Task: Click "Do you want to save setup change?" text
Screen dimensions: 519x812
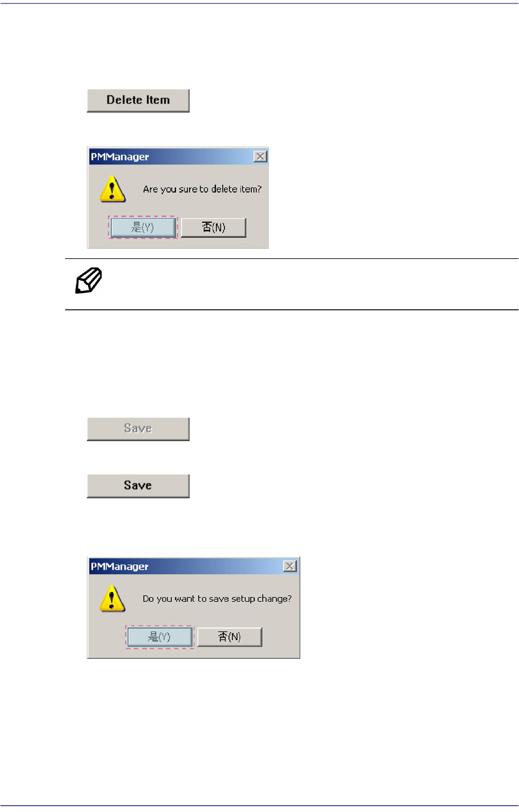Action: pyautogui.click(x=217, y=599)
